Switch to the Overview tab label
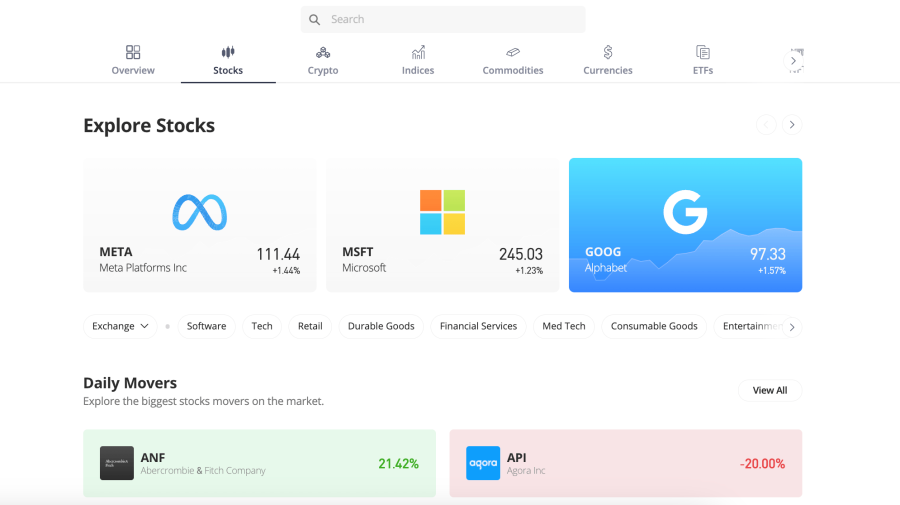Viewport: 900px width, 505px height. point(133,70)
